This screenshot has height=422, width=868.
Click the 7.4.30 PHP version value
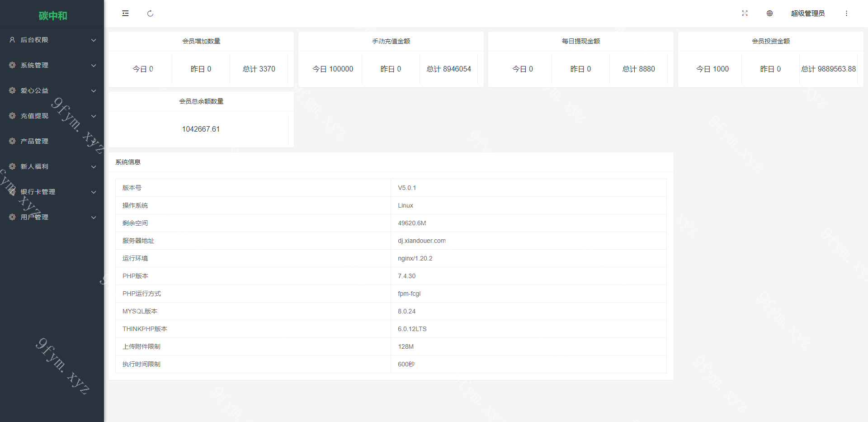coord(406,276)
